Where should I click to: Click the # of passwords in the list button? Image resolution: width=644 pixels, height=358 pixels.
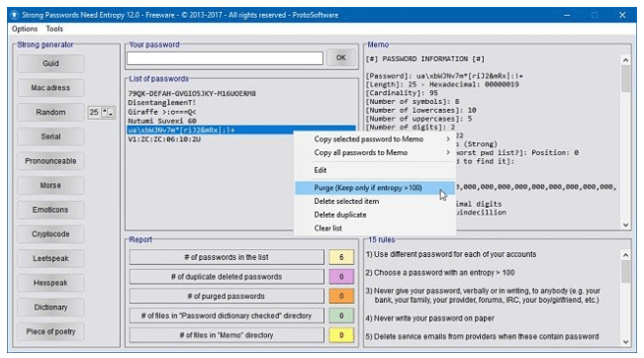pyautogui.click(x=227, y=257)
